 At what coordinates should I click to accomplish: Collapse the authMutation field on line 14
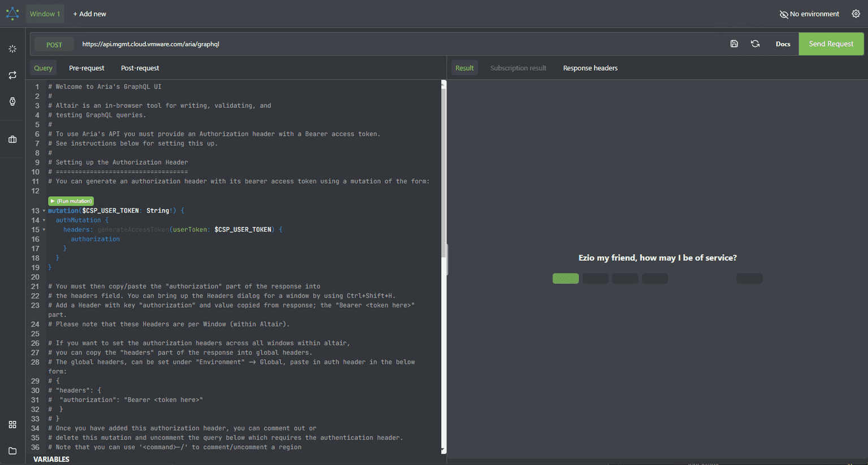click(x=43, y=220)
